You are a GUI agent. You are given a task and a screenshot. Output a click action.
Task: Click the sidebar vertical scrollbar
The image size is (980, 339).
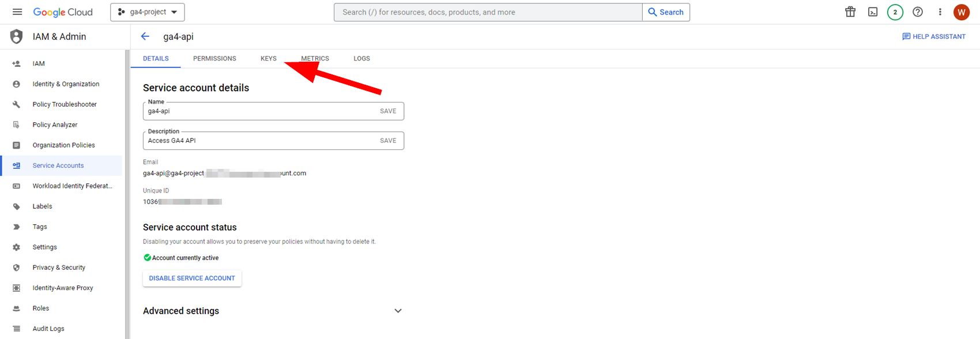click(x=127, y=194)
